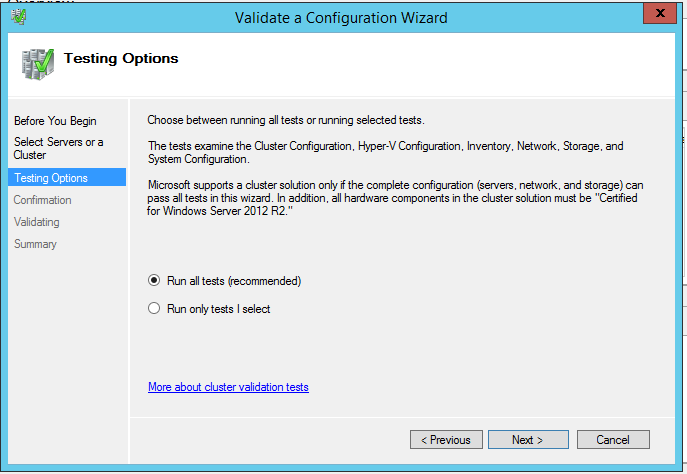Click the Testing Options header server icon
687x474 pixels.
(x=37, y=64)
